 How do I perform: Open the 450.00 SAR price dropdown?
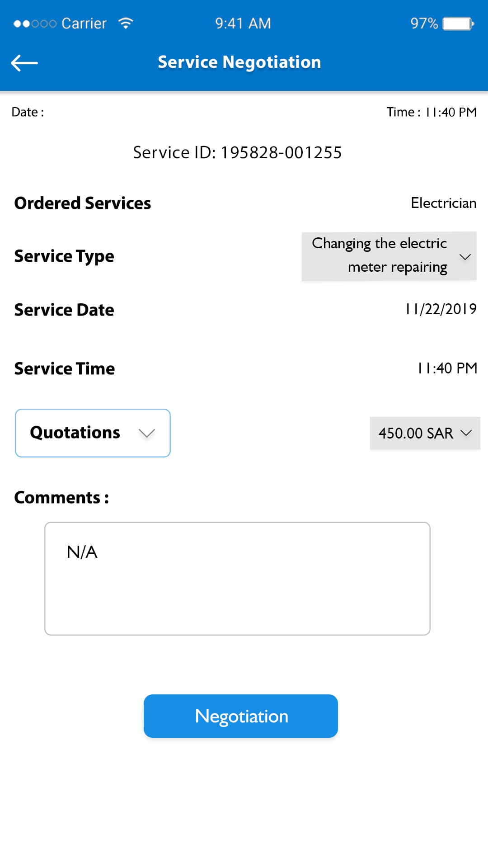point(425,433)
